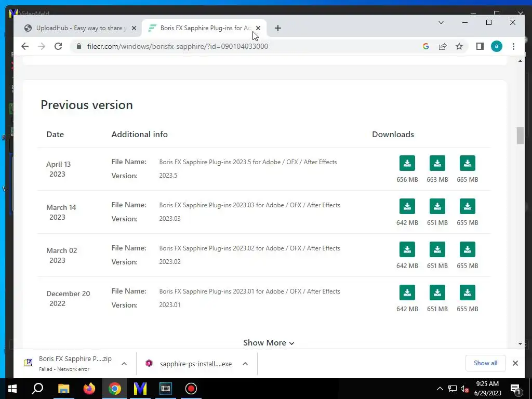Click the page vertical scrollbar thumb
532x399 pixels.
(520, 136)
